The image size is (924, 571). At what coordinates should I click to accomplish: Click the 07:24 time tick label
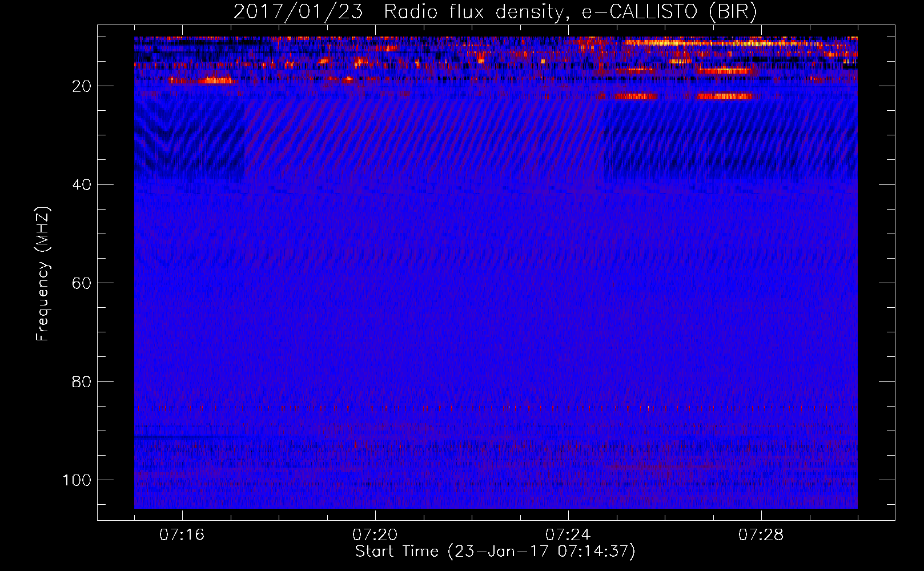pyautogui.click(x=568, y=535)
